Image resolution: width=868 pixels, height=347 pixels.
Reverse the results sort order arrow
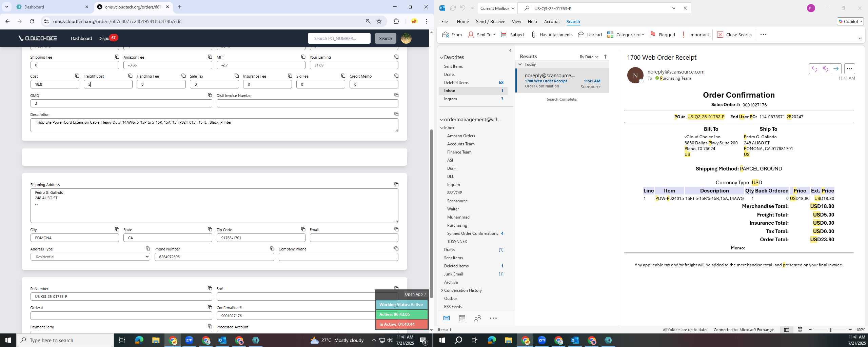[x=605, y=57]
